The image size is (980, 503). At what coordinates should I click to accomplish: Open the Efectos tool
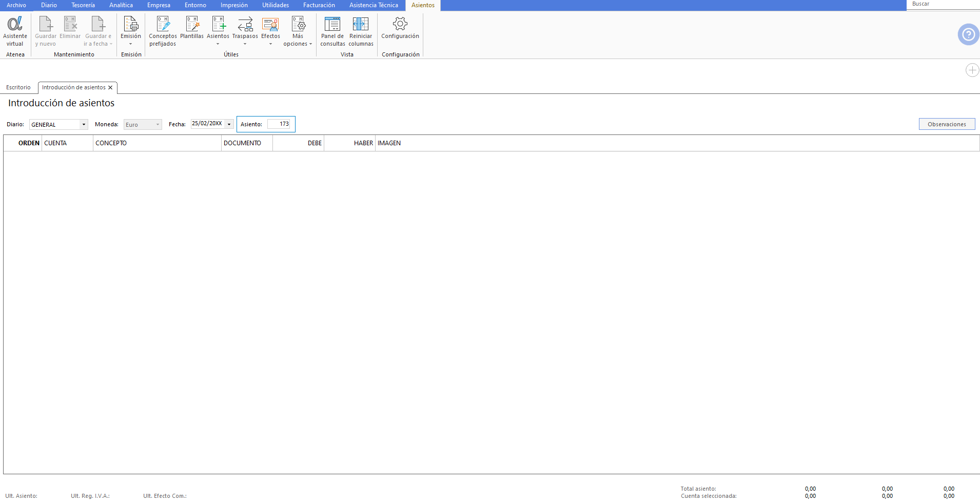click(270, 27)
